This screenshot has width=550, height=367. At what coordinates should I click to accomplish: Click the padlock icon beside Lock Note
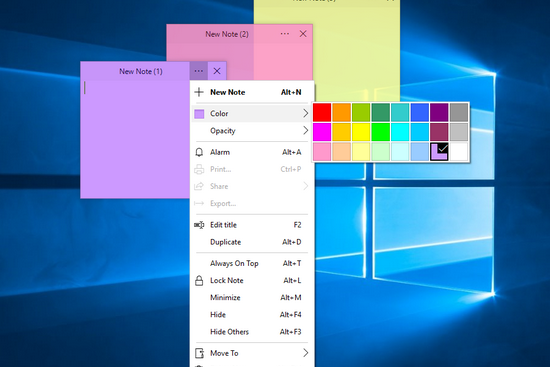click(x=199, y=281)
